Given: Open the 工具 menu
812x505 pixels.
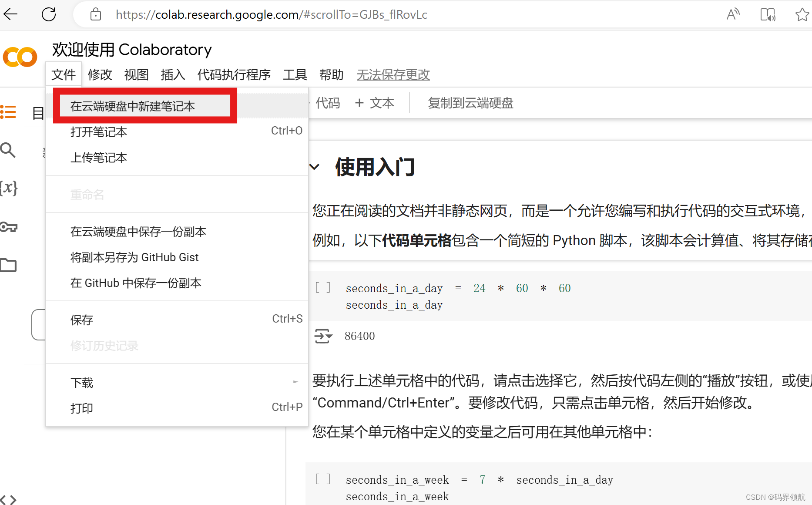Looking at the screenshot, I should [x=295, y=74].
